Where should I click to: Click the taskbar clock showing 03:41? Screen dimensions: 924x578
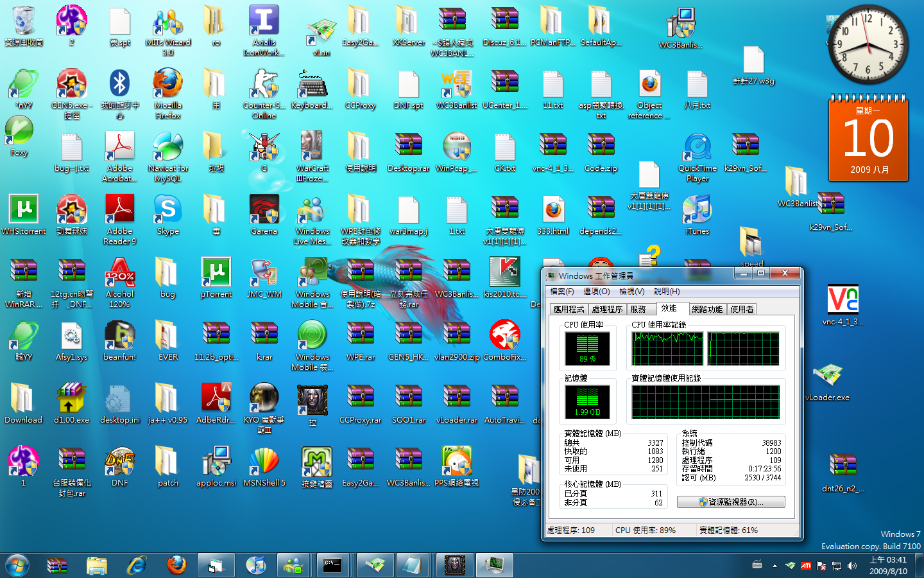click(x=888, y=565)
